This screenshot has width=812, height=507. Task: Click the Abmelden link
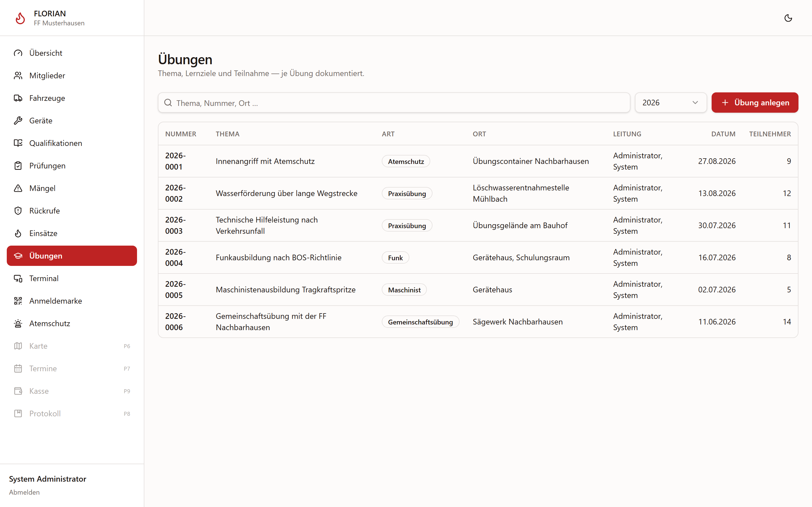pos(24,492)
